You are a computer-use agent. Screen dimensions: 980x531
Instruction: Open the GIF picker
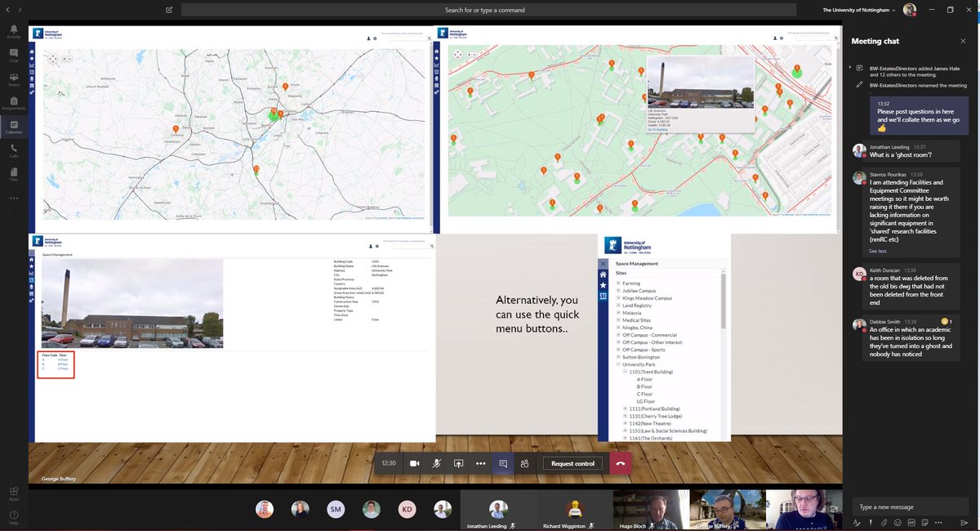[x=910, y=523]
